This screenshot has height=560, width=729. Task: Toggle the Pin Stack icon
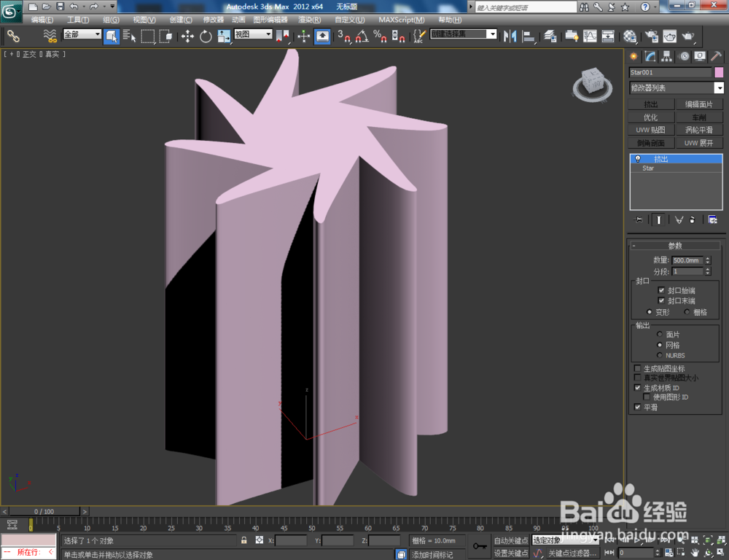tap(639, 219)
